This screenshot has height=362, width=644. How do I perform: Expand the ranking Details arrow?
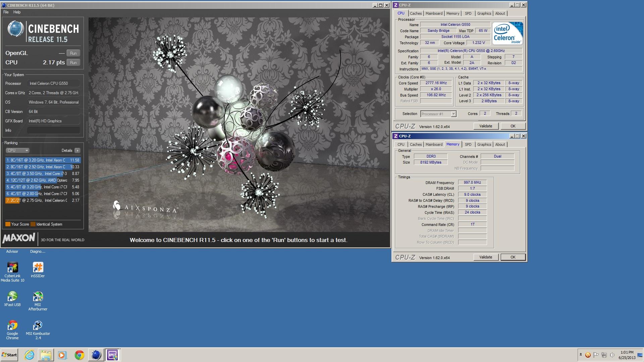point(77,150)
